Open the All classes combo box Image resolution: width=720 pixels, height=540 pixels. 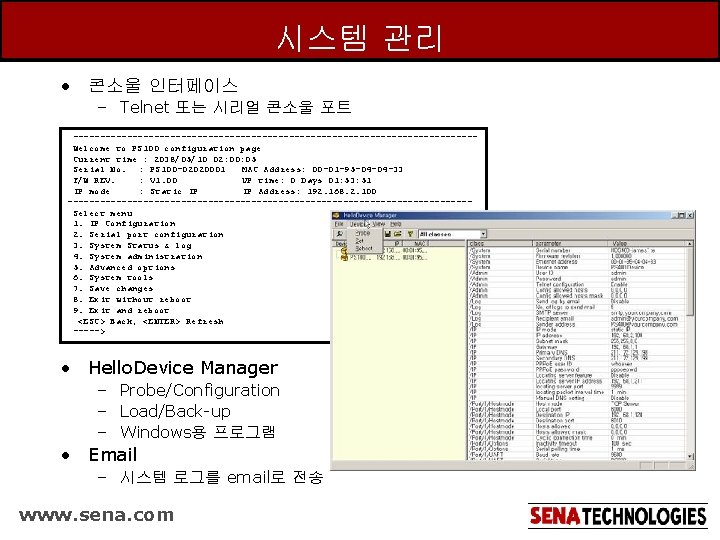click(452, 234)
